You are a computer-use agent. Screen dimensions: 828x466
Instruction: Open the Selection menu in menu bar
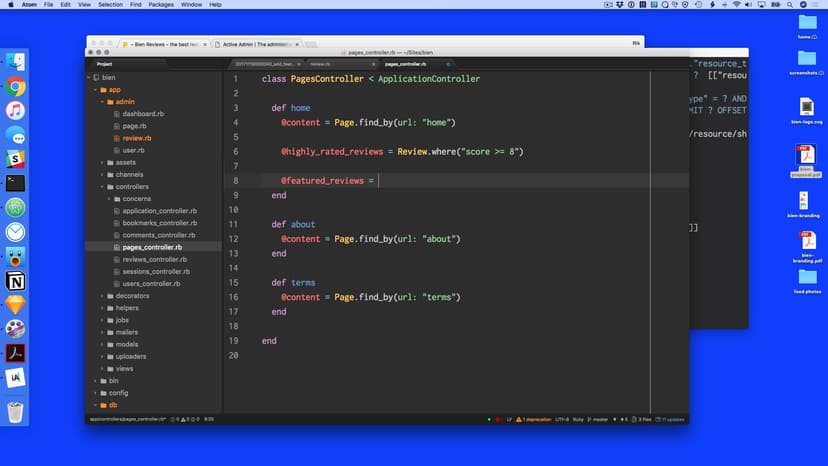[110, 5]
